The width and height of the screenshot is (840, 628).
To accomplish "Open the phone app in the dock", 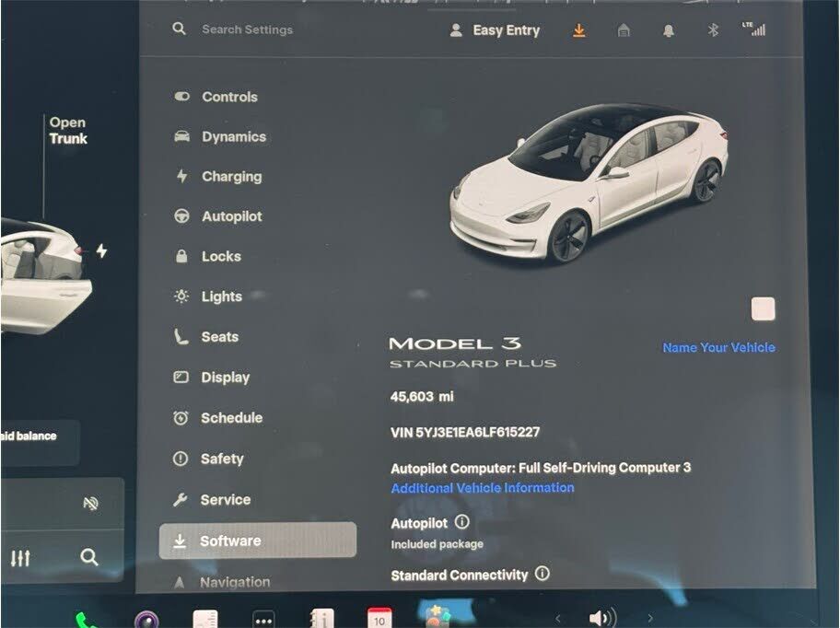I will [87, 621].
